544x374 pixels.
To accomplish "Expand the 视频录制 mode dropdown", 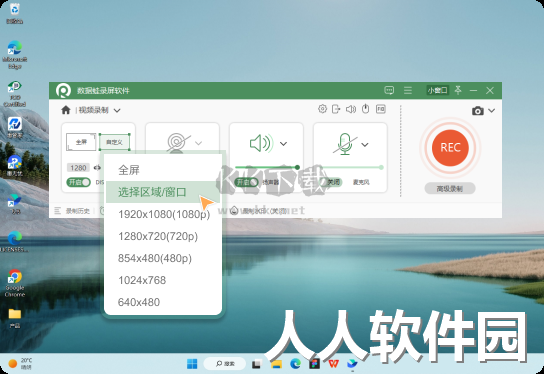I will click(x=117, y=111).
